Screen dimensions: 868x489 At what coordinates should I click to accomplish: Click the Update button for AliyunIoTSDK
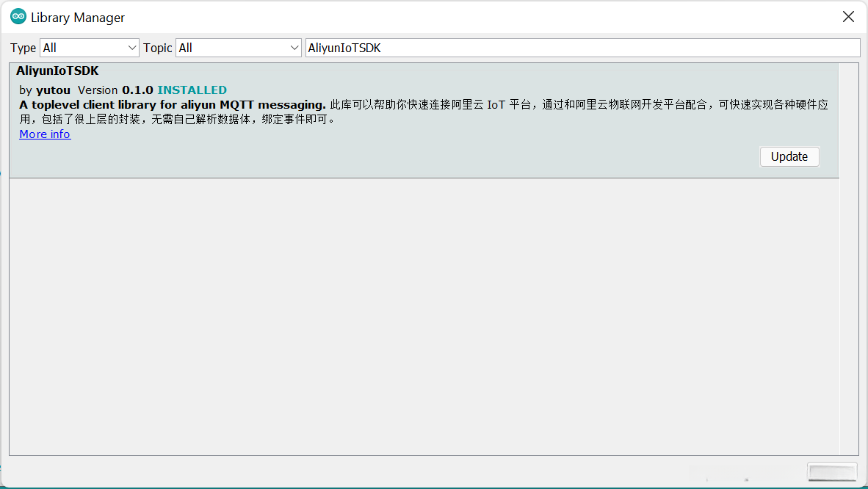(789, 156)
